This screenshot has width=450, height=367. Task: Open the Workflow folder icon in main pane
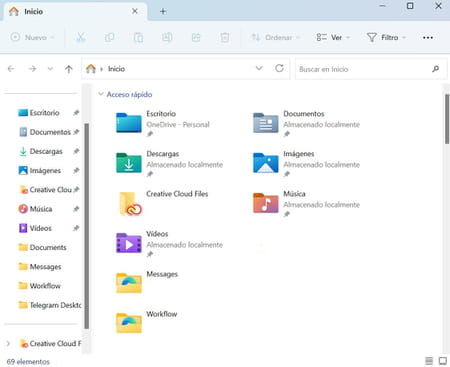[x=129, y=323]
